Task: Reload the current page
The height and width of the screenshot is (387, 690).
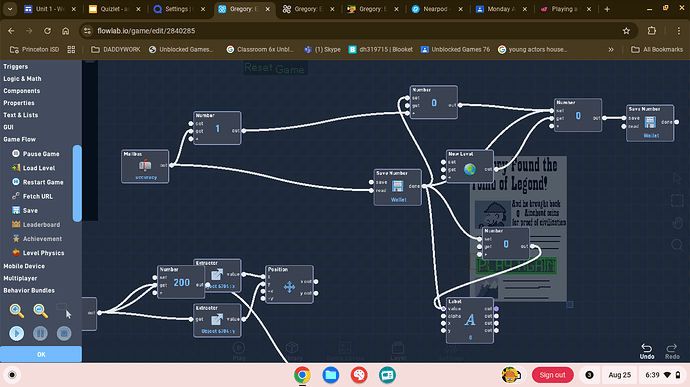Action: click(x=48, y=31)
